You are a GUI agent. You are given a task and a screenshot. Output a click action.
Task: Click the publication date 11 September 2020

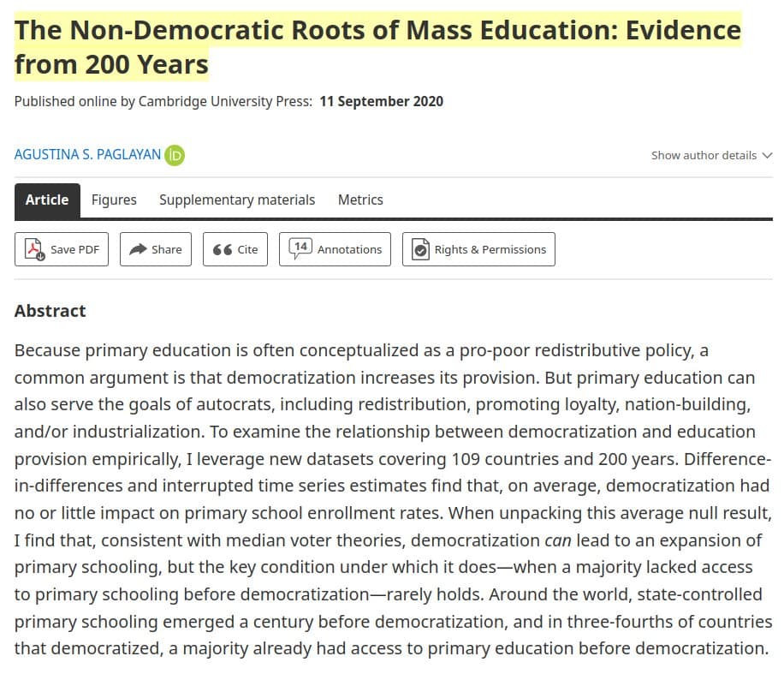pos(381,101)
